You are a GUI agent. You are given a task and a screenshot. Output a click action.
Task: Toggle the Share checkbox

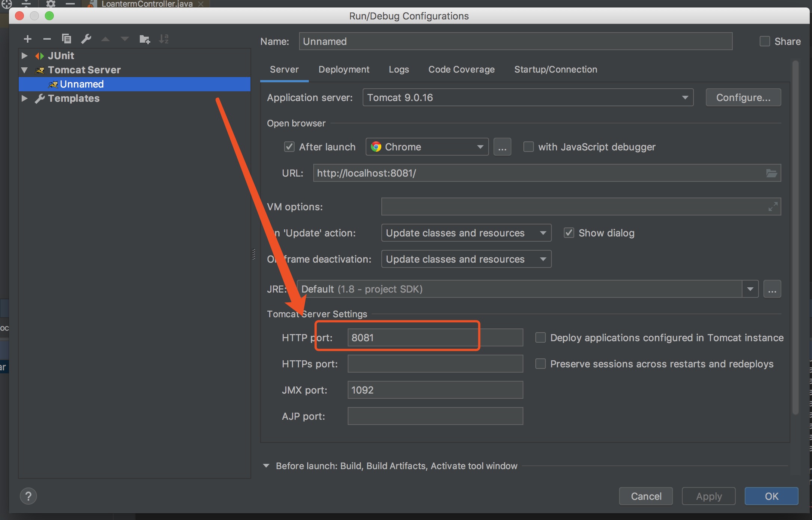pos(765,41)
